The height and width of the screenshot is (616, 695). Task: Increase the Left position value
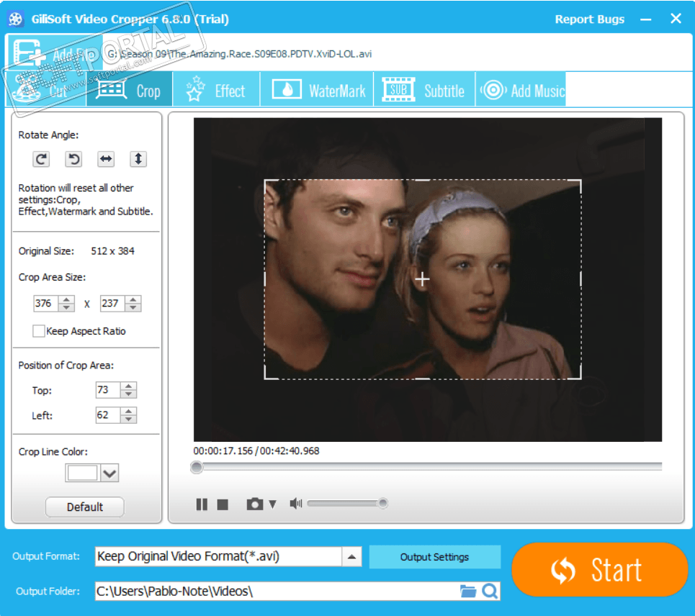tap(128, 411)
